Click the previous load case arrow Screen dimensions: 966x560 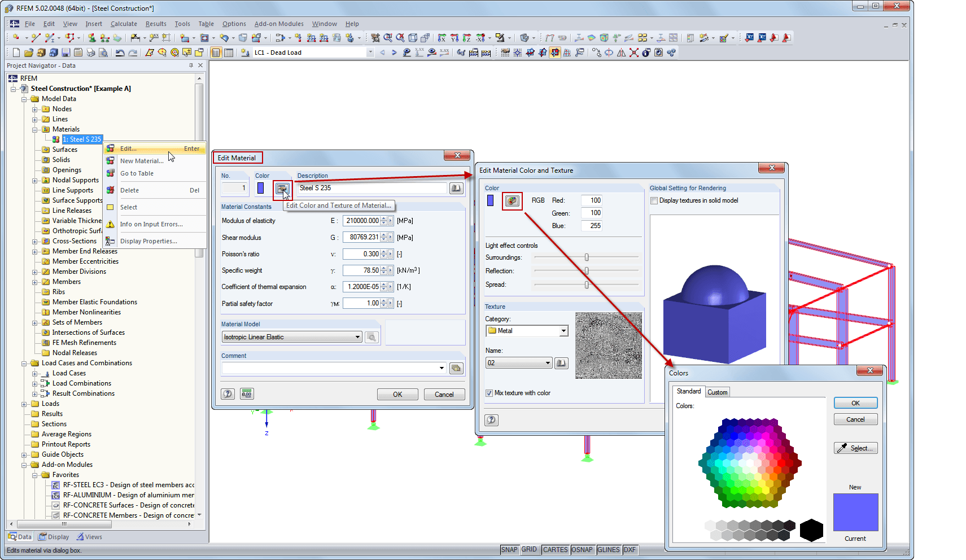point(382,53)
